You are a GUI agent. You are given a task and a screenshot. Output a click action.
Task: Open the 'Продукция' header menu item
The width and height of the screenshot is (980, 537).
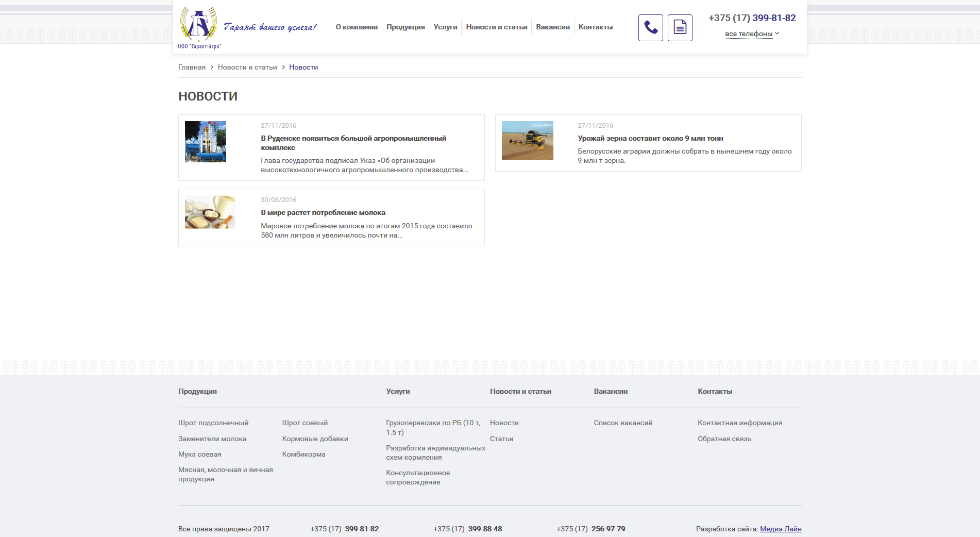pyautogui.click(x=405, y=27)
